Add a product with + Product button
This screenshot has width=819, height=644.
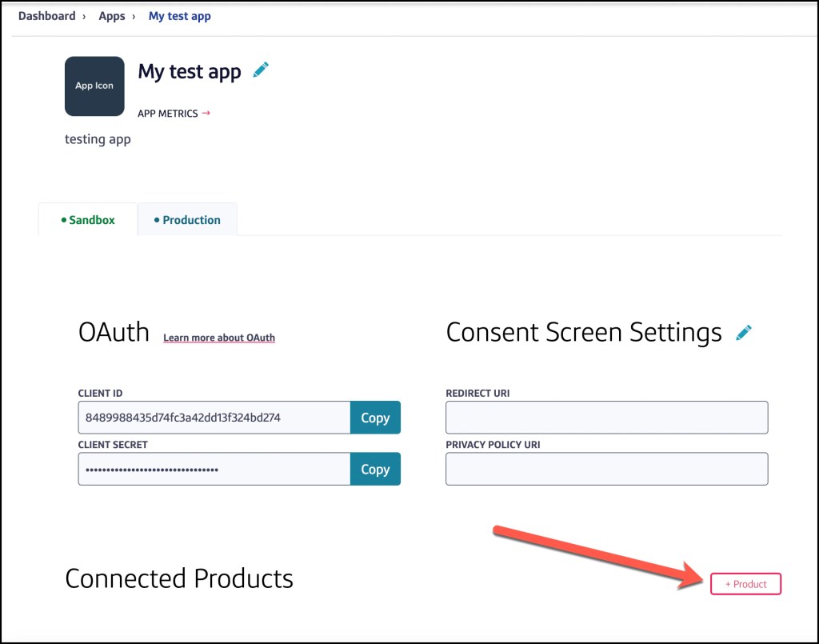coord(745,584)
